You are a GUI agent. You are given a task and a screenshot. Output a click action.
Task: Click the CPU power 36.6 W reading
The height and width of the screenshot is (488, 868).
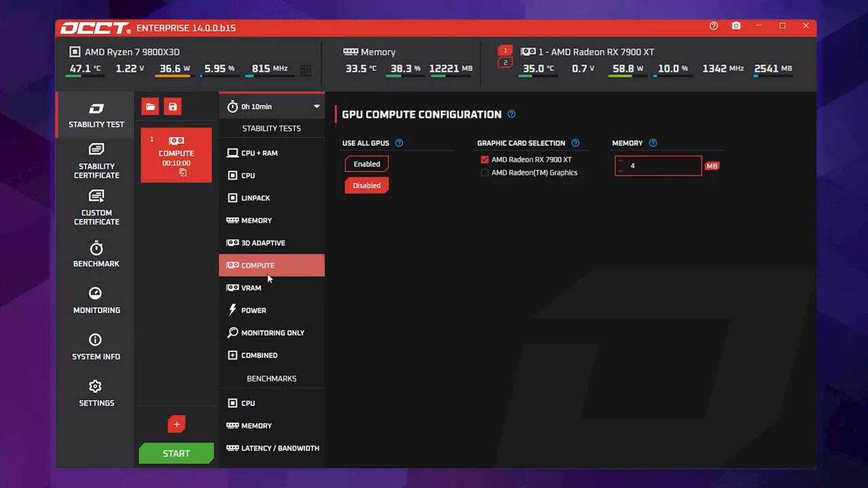tap(174, 68)
